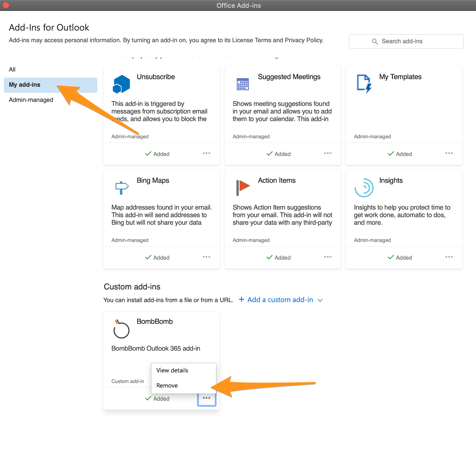476x451 pixels.
Task: Open the Suggested Meetings title
Action: [289, 77]
